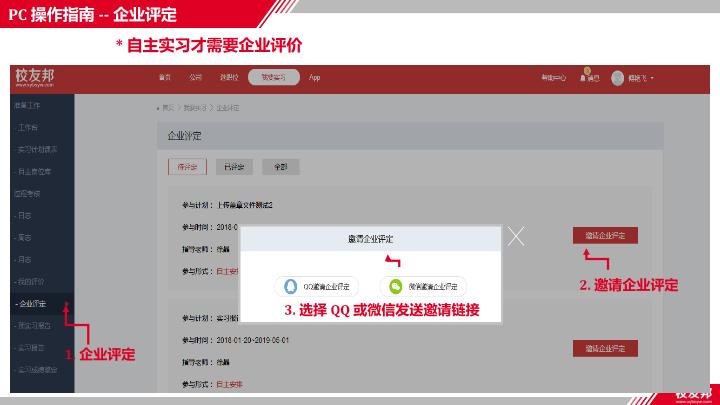Open the 消息 notification bell icon
The height and width of the screenshot is (405, 720).
tap(584, 77)
